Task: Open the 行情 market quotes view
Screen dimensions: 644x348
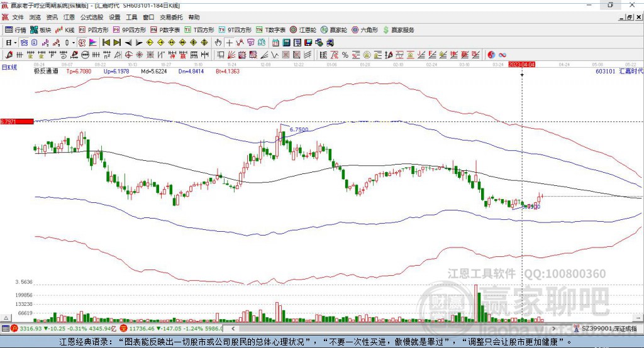Action: point(16,30)
